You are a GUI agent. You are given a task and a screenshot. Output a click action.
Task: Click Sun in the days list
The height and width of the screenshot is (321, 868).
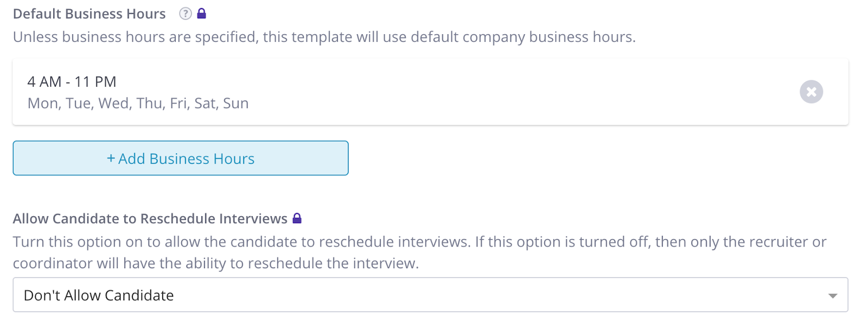236,103
